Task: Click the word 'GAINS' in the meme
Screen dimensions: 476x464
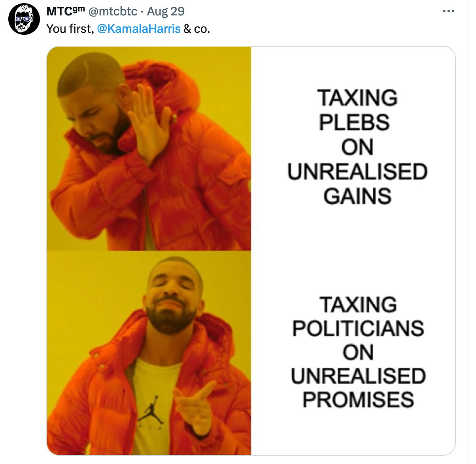Action: pyautogui.click(x=357, y=196)
